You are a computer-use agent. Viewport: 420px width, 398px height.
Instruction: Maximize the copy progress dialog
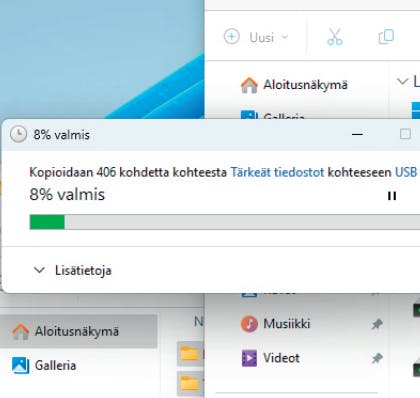click(x=405, y=134)
